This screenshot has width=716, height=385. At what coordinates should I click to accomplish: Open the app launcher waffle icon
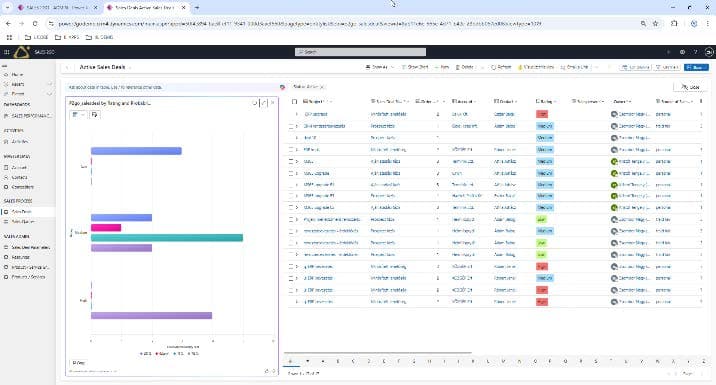[x=7, y=52]
